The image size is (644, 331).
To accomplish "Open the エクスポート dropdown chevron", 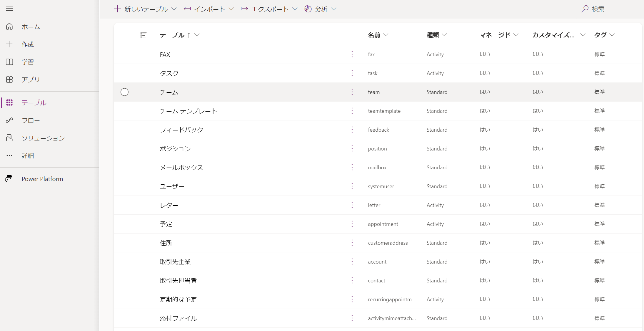I will coord(295,9).
